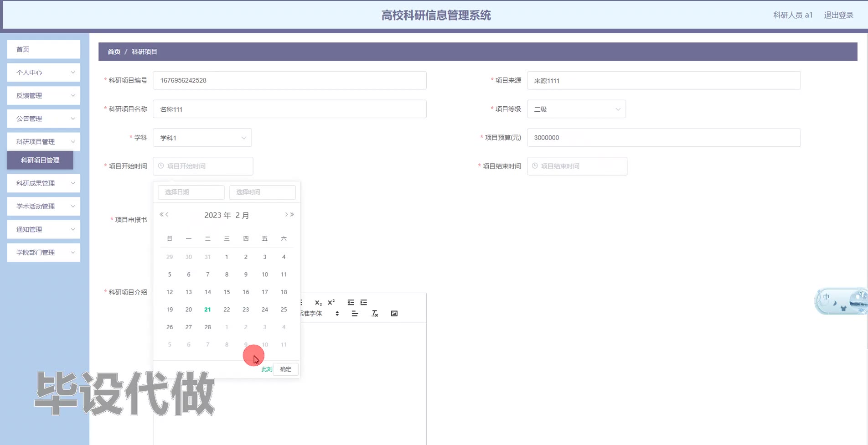This screenshot has width=868, height=445.
Task: Select greyed January 29 in calendar
Action: (170, 257)
